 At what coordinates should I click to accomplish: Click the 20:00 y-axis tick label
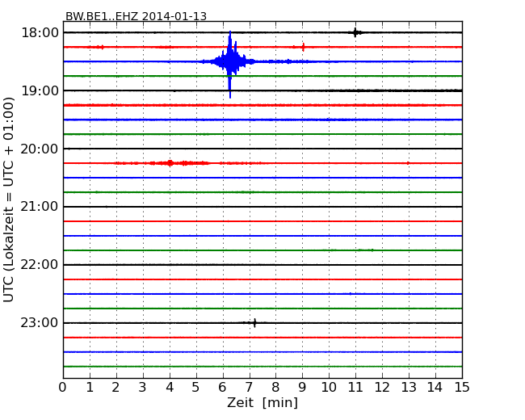pyautogui.click(x=40, y=149)
